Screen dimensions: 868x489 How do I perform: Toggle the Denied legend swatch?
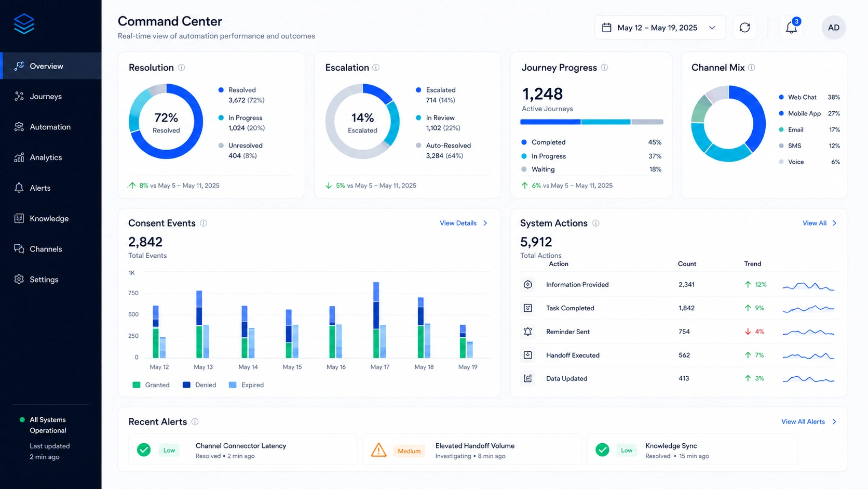pos(186,385)
